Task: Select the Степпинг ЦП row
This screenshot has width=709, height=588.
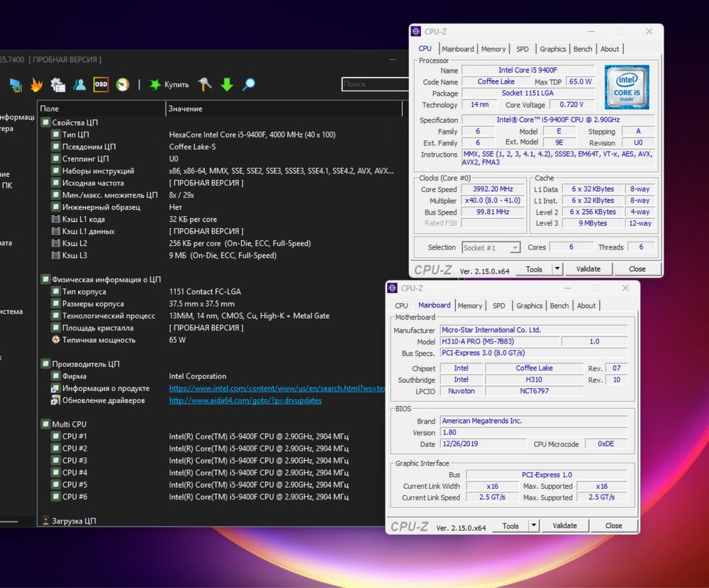Action: click(220, 159)
